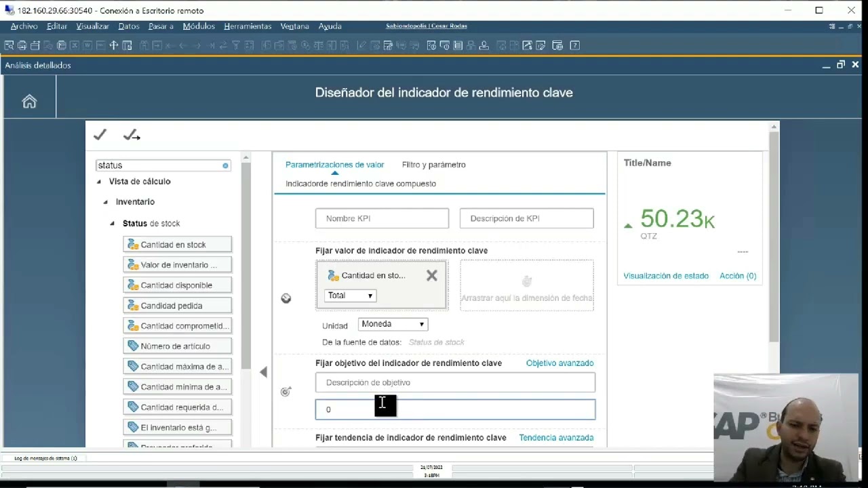This screenshot has width=868, height=488.
Task: Select Cantidad disponible measure
Action: pos(177,285)
